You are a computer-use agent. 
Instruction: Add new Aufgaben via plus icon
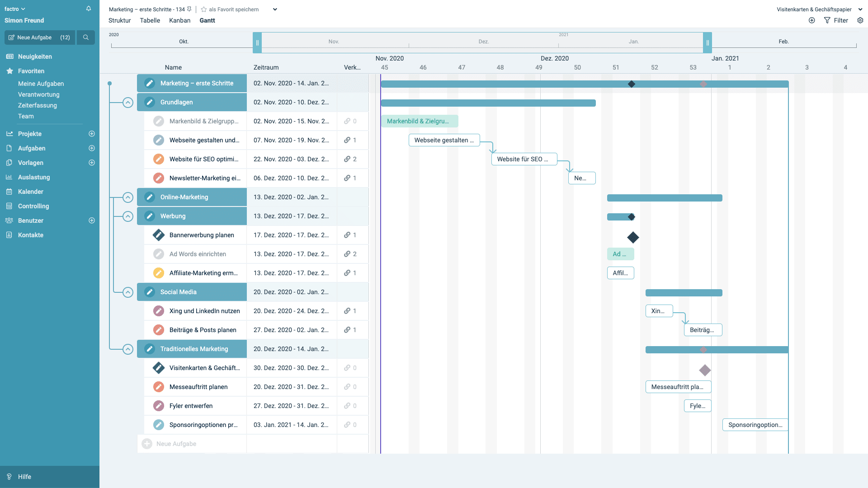(x=92, y=148)
